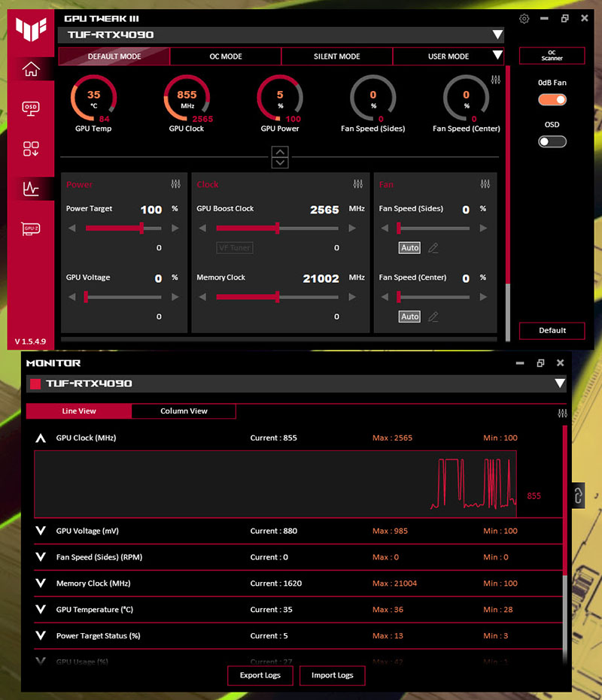Screen dimensions: 602x700
Task: Increase GPU Boost Clock with right arrow
Action: coord(352,228)
